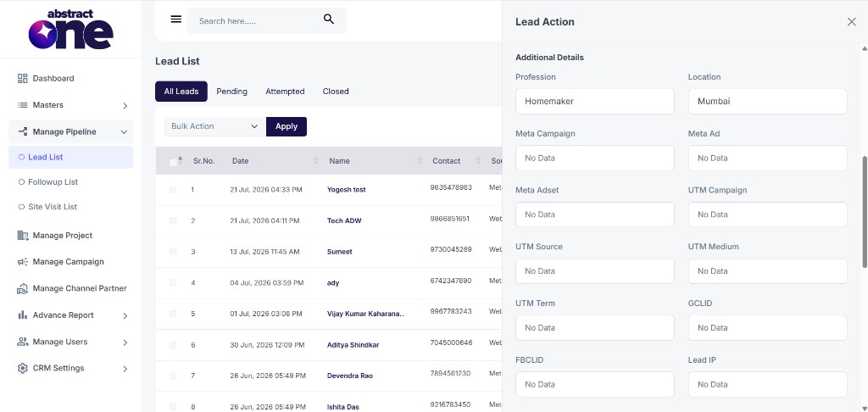Screen dimensions: 868x412
Task: Click the Manage Pipeline icon
Action: pos(23,131)
